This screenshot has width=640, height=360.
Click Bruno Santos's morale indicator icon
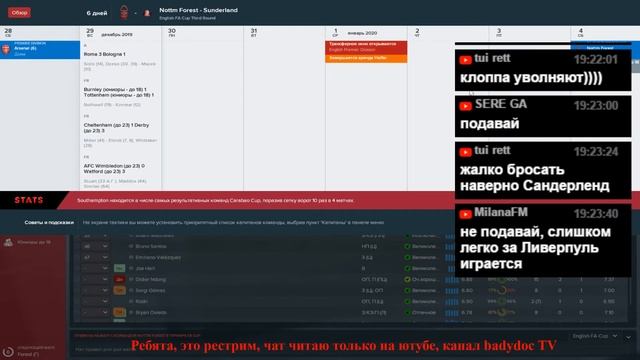[407, 247]
